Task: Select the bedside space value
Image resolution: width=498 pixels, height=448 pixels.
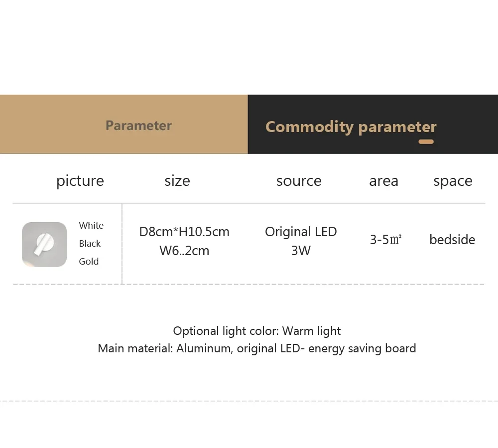Action: point(452,240)
